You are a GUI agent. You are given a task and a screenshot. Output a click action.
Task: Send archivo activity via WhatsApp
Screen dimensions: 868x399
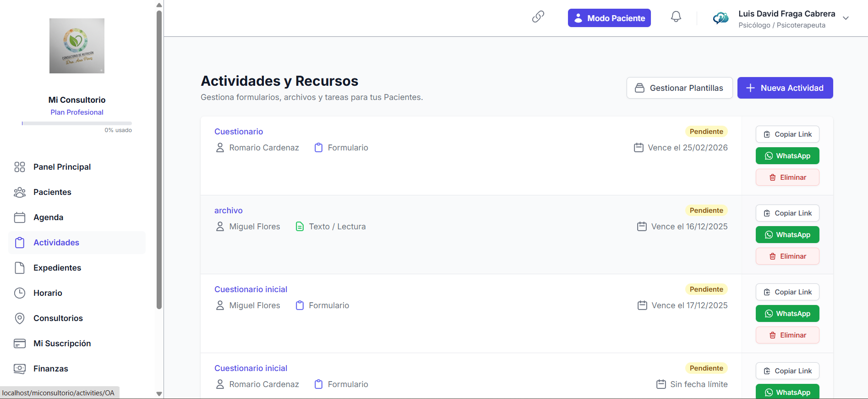point(787,235)
